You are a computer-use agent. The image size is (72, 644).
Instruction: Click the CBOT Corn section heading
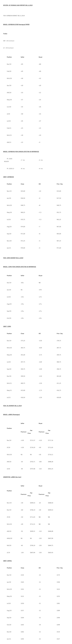point(7,326)
